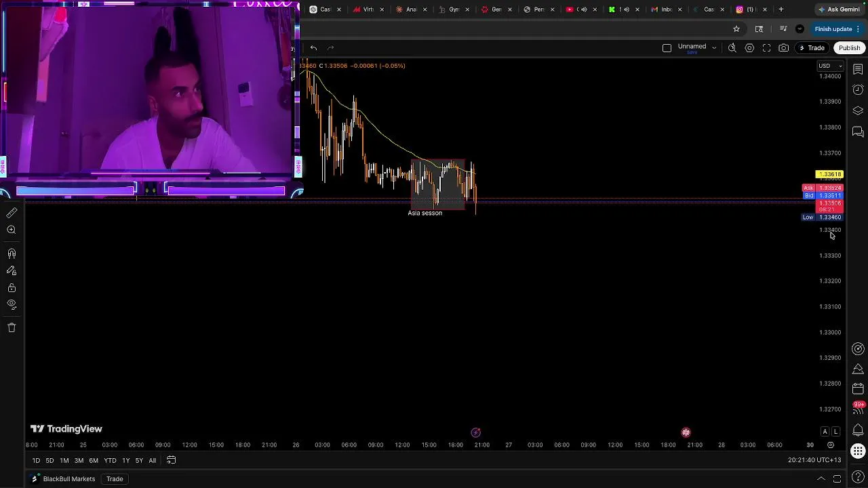Select the All time range
The height and width of the screenshot is (488, 868).
pyautogui.click(x=152, y=461)
